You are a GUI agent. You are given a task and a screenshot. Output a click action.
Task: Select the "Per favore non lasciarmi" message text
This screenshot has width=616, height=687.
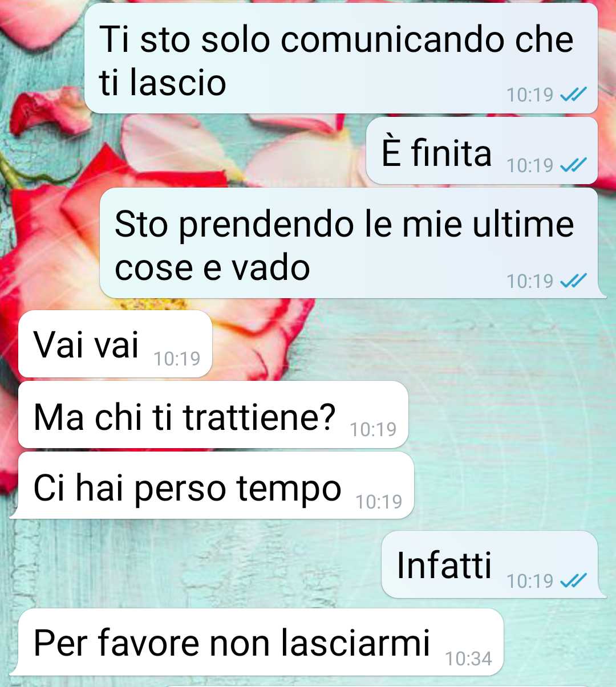[232, 644]
